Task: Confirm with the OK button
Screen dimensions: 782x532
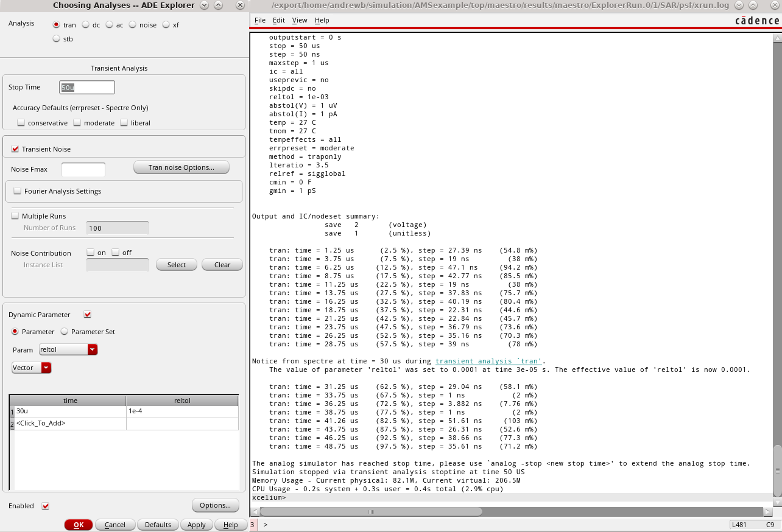Action: [x=79, y=525]
